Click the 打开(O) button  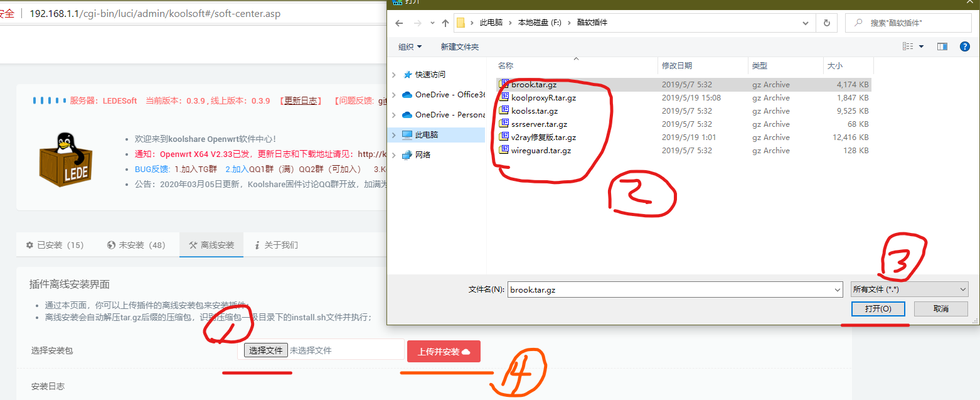tap(878, 309)
